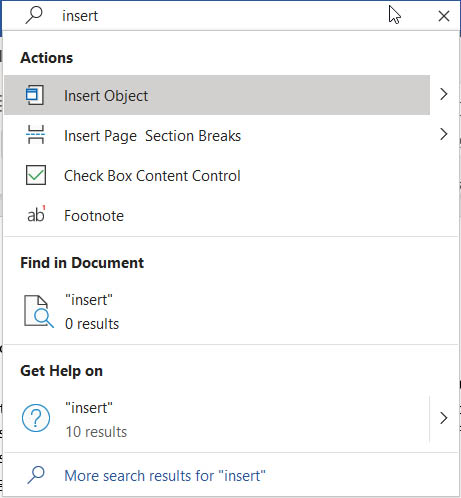Expand the Insert Object submenu arrow

click(444, 95)
